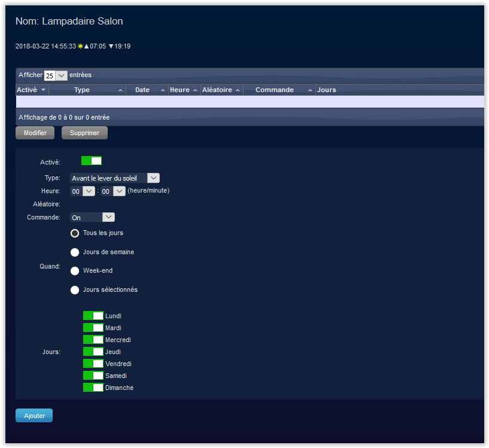This screenshot has width=489, height=448.
Task: Click the sun icon beside the timestamp
Action: pyautogui.click(x=80, y=46)
